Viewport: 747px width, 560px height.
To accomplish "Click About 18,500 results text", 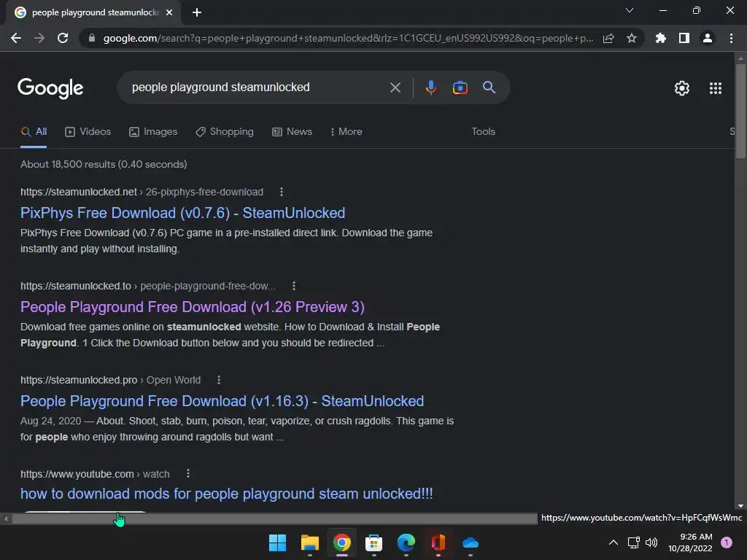I will tap(104, 164).
